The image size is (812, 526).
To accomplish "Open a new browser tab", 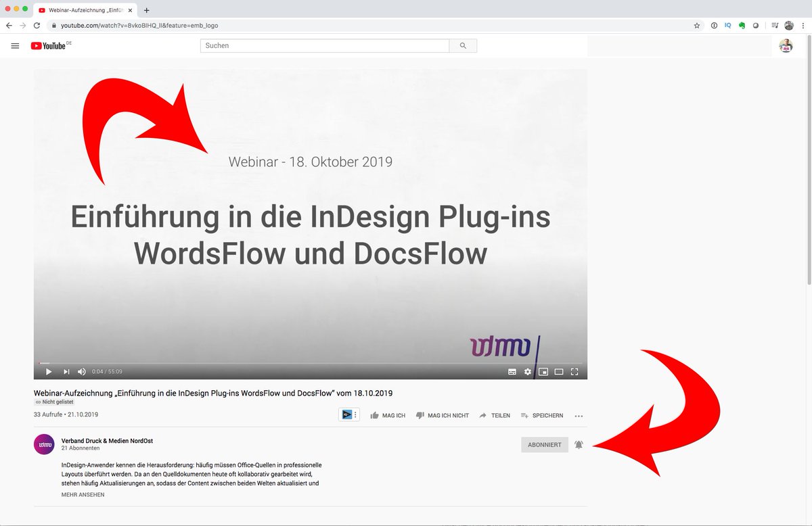I will point(147,10).
